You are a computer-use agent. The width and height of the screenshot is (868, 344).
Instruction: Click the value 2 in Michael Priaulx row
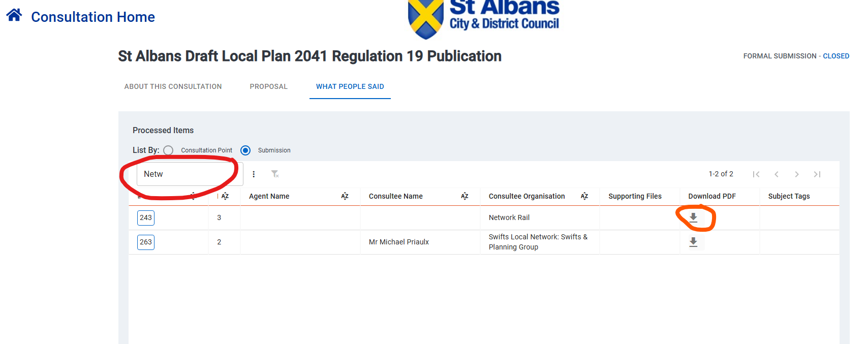[219, 242]
